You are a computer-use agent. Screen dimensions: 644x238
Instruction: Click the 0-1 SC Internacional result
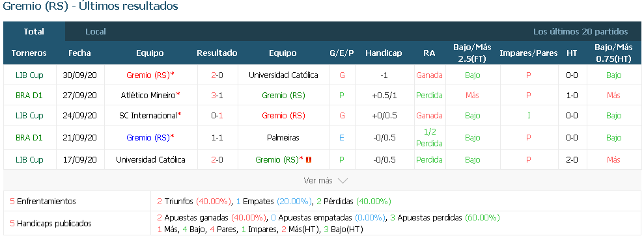pyautogui.click(x=217, y=115)
